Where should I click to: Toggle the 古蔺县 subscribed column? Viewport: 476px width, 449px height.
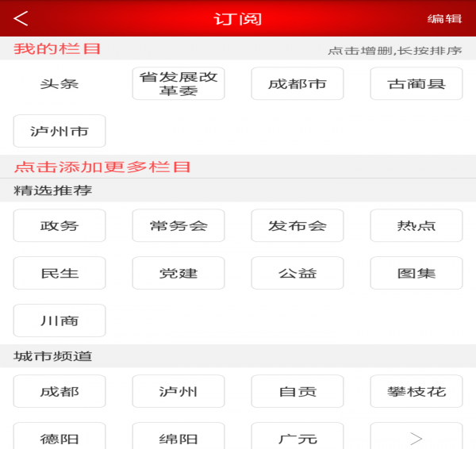416,83
